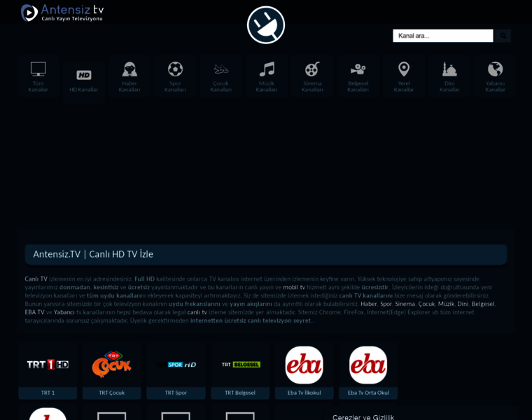Screen dimensions: 532x420
Task: Click the 'Eba Tv İlkokul' label
Action: tap(304, 393)
